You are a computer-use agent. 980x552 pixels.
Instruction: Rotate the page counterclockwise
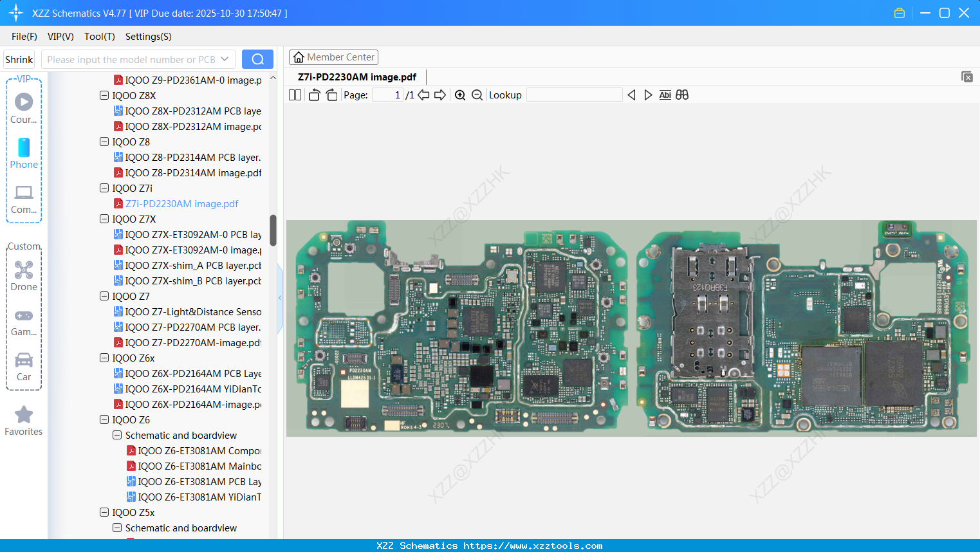tap(314, 95)
